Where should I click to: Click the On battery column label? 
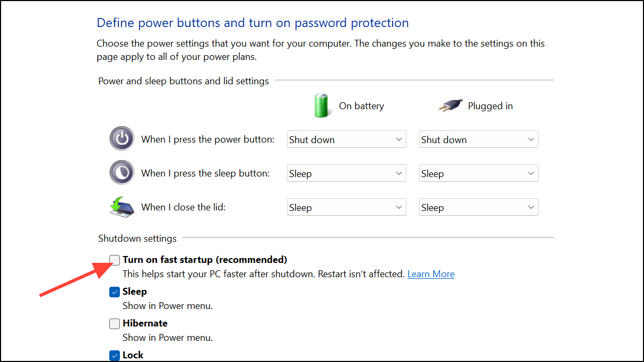(361, 105)
